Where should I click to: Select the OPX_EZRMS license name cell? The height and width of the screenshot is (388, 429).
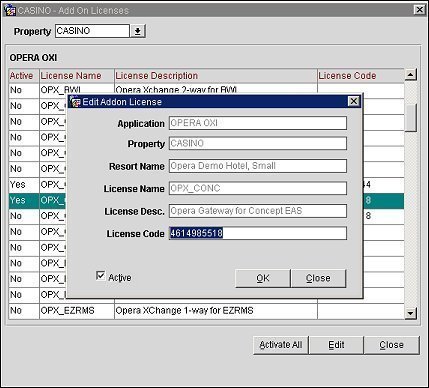(x=77, y=311)
